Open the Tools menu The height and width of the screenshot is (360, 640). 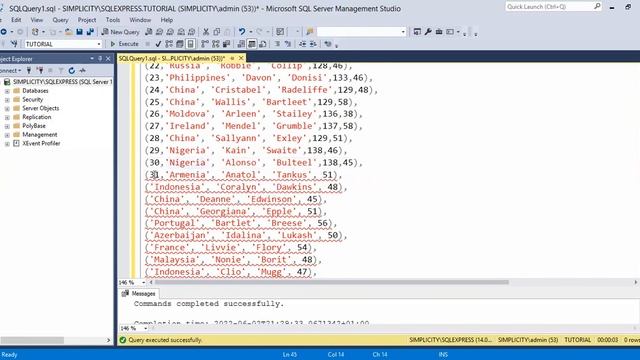point(113,20)
